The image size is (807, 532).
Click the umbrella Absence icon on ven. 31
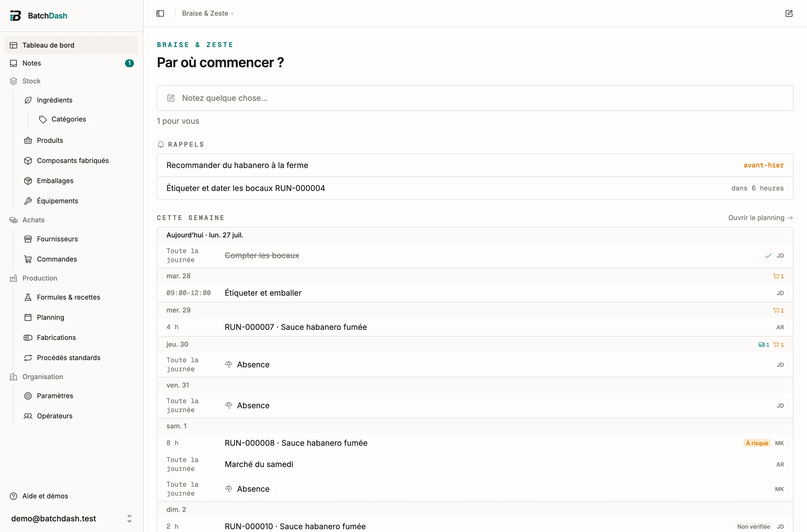coord(229,406)
